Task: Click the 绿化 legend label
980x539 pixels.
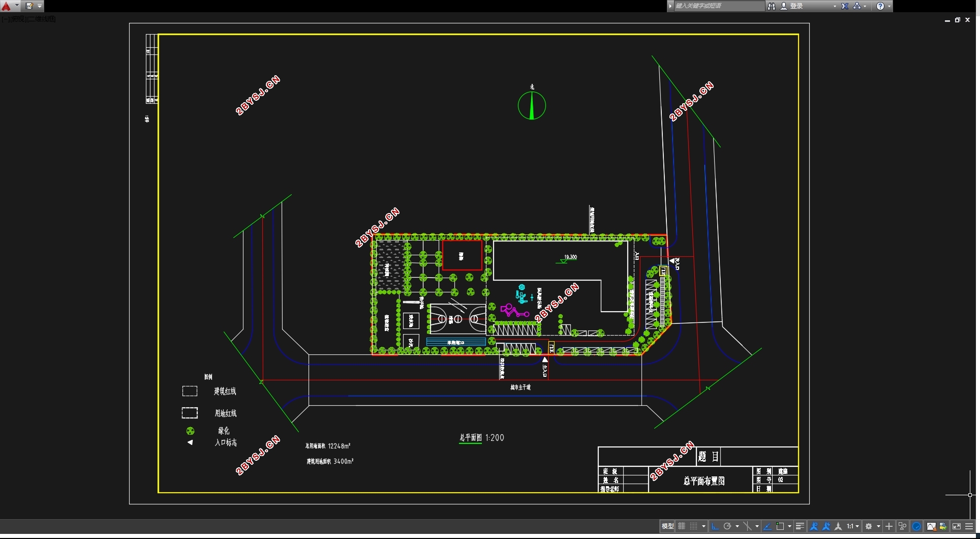Action: coord(224,431)
